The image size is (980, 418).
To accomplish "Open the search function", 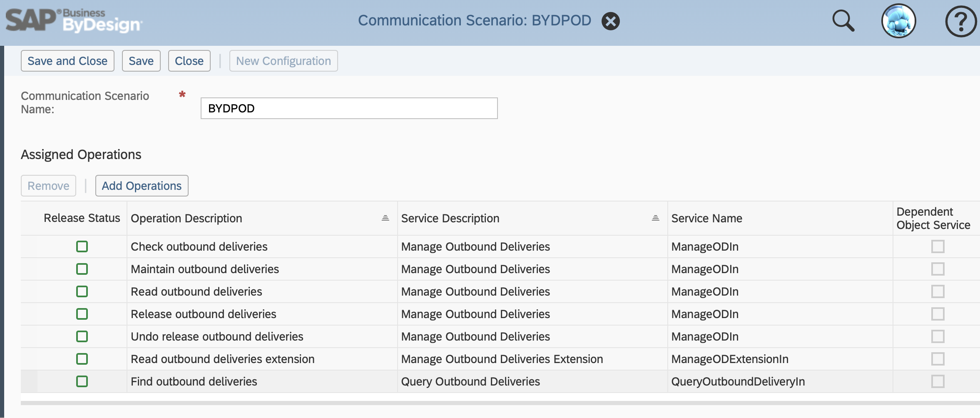I will click(843, 20).
